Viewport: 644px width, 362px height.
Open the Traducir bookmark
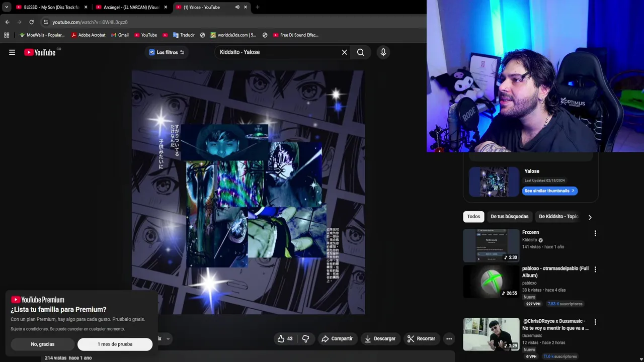184,35
